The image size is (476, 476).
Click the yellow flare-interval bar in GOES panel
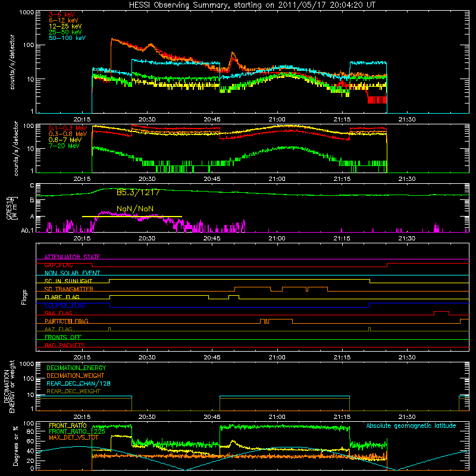pos(132,217)
